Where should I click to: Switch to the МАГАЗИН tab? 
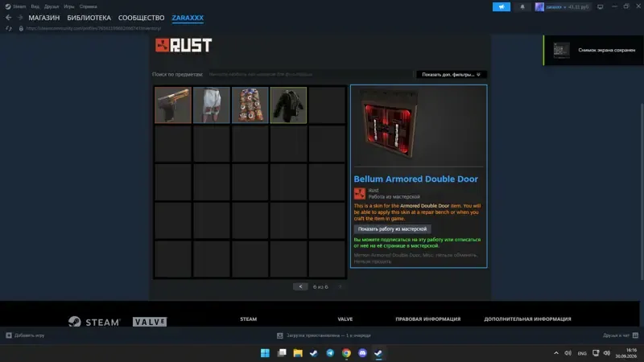pos(44,18)
